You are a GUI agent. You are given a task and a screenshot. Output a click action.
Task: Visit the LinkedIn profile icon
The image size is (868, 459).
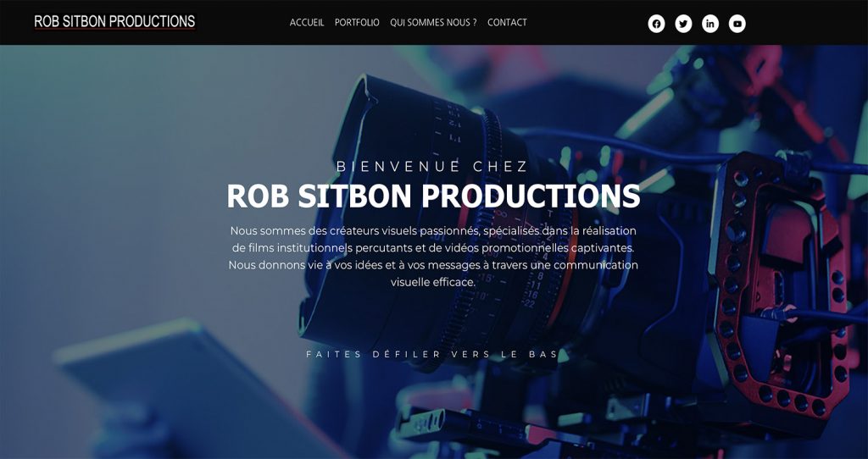pyautogui.click(x=710, y=24)
